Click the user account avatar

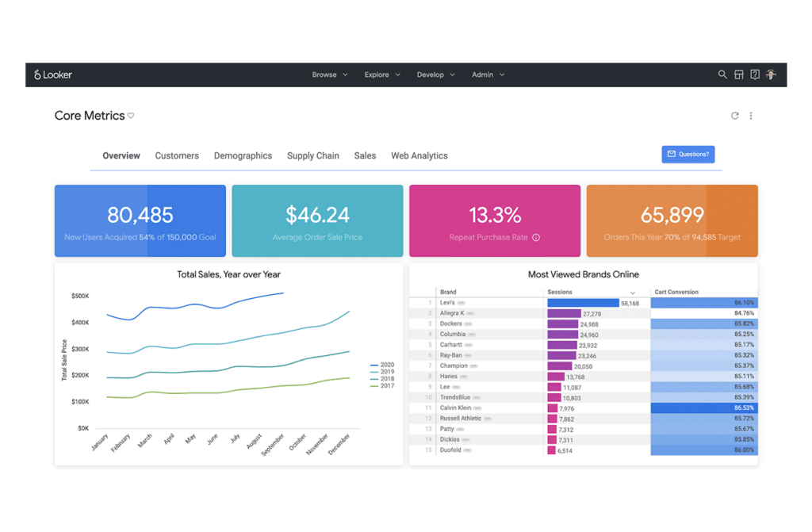coord(771,75)
